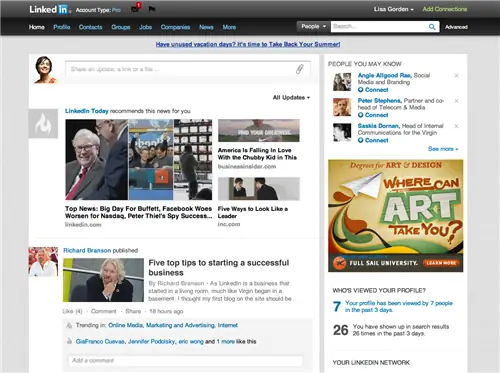This screenshot has width=500, height=373.
Task: Open Lisa Gordon account dropdown
Action: click(x=393, y=9)
